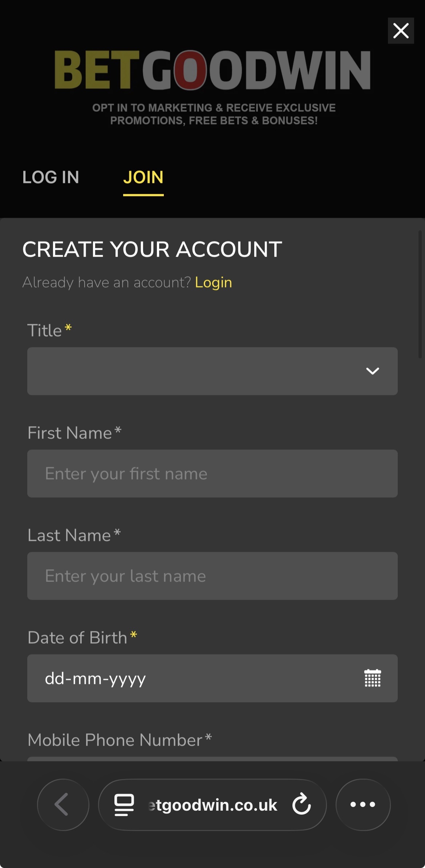Tap the marketing opt-in promotions banner text
This screenshot has width=425, height=868.
coord(214,114)
